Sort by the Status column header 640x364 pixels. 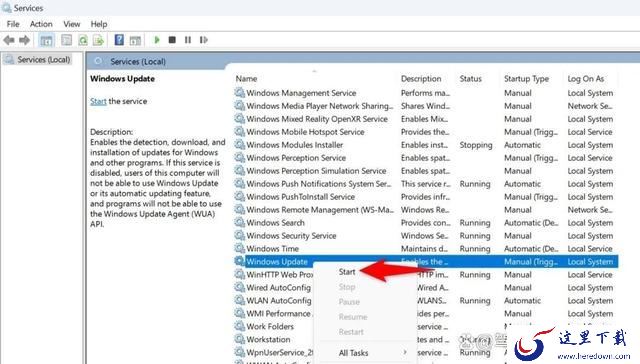(470, 79)
